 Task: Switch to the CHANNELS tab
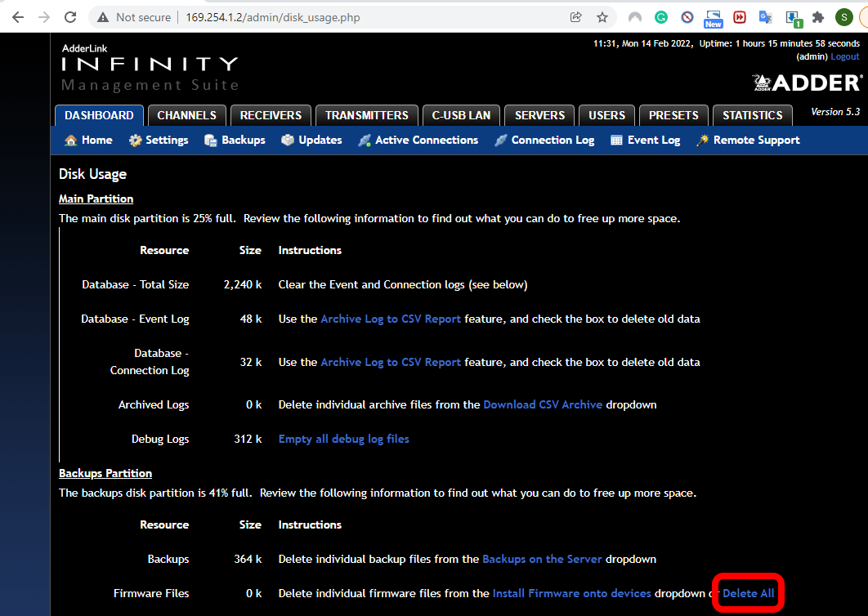(x=186, y=116)
